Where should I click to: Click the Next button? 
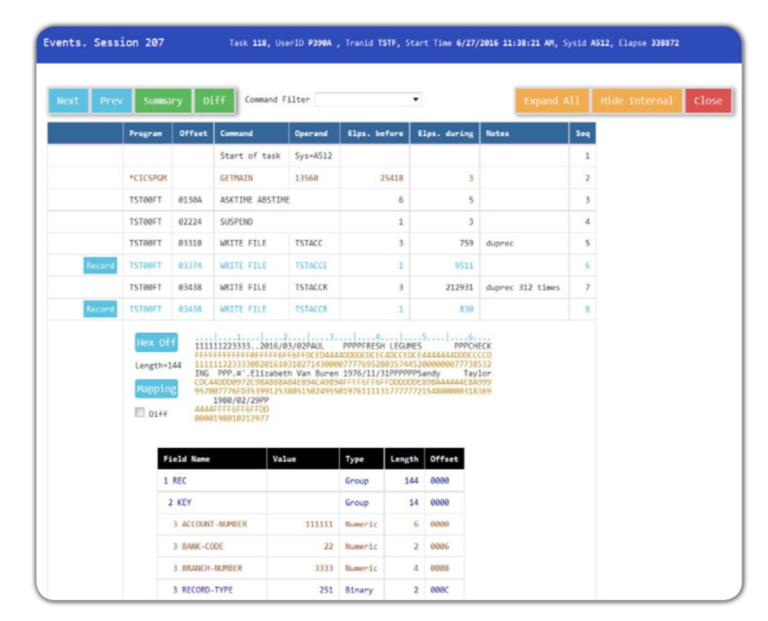[68, 101]
